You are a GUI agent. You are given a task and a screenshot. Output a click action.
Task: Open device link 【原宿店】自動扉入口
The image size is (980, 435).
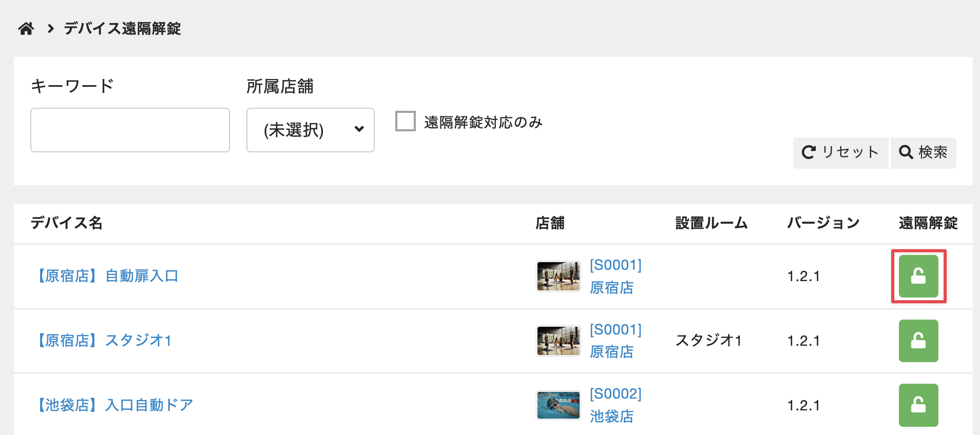click(107, 276)
